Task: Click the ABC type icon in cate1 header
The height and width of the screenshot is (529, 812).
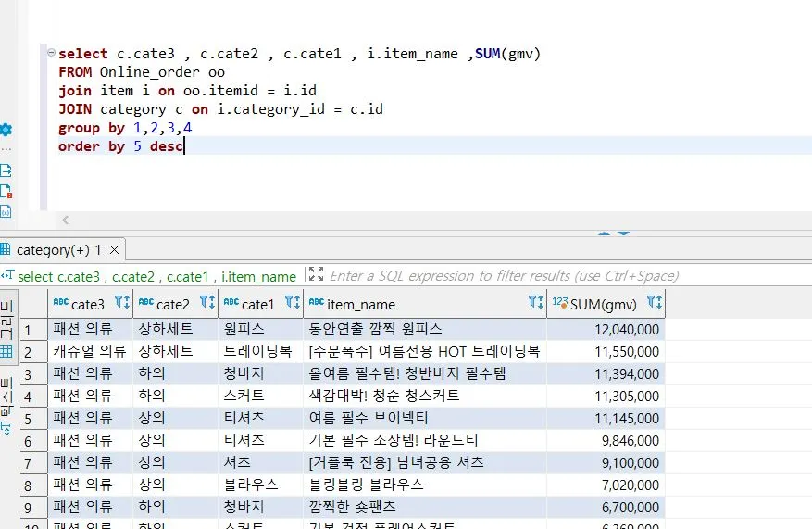Action: tap(231, 301)
